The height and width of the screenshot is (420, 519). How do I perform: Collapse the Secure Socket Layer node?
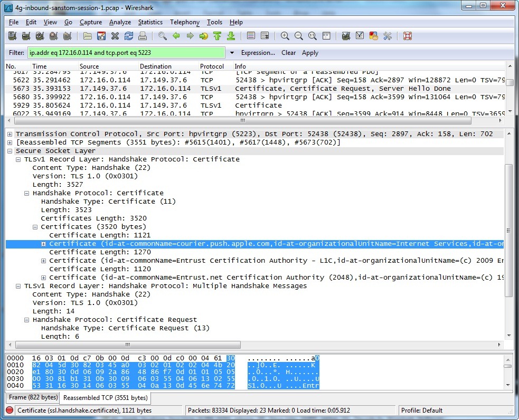click(x=10, y=151)
